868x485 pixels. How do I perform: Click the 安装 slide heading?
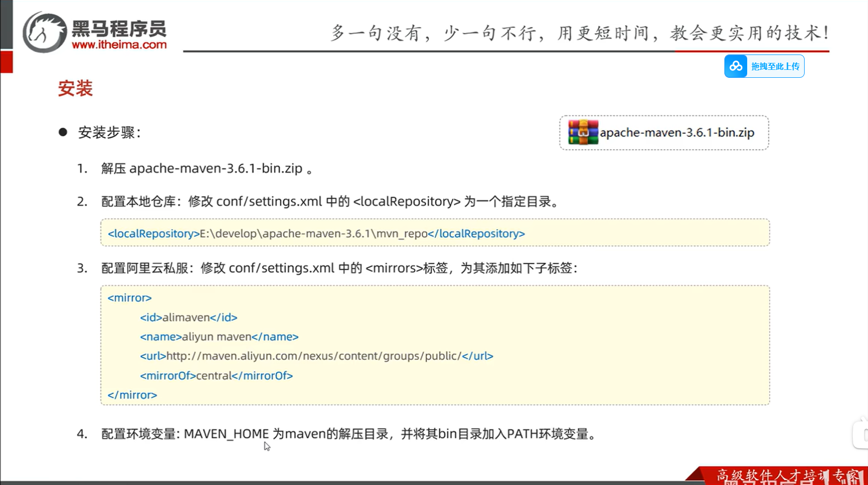pos(75,89)
